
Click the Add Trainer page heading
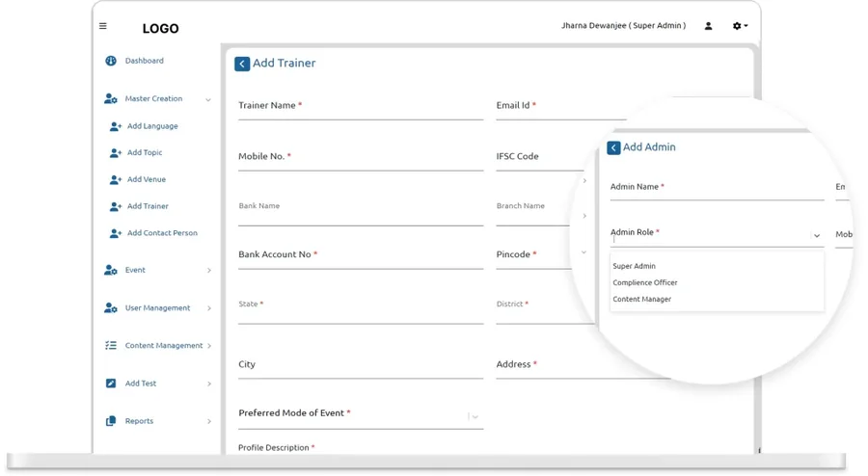pyautogui.click(x=284, y=63)
